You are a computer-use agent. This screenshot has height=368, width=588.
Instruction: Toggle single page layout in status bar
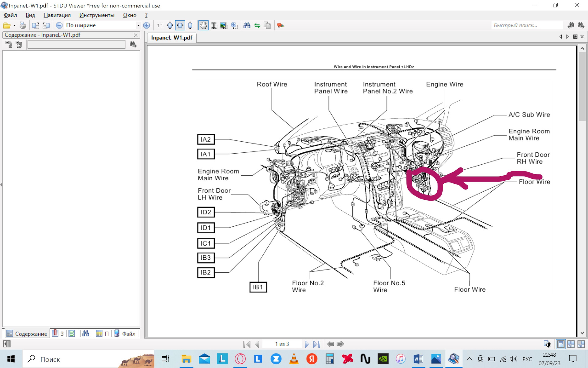click(561, 344)
